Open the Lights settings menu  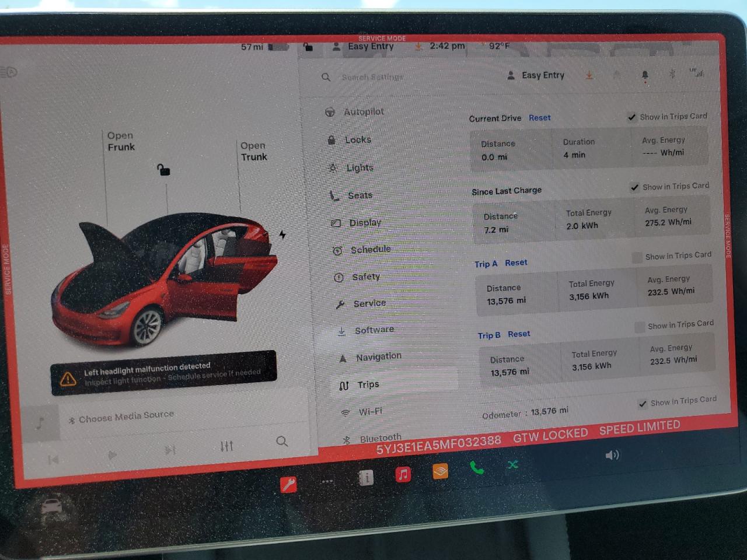click(351, 168)
